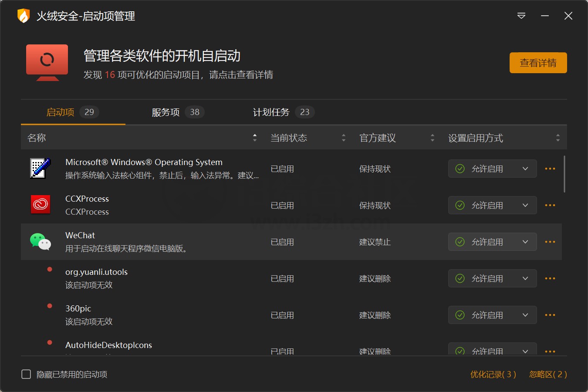Close the startup manager window
Image resolution: width=588 pixels, height=392 pixels.
coord(568,16)
